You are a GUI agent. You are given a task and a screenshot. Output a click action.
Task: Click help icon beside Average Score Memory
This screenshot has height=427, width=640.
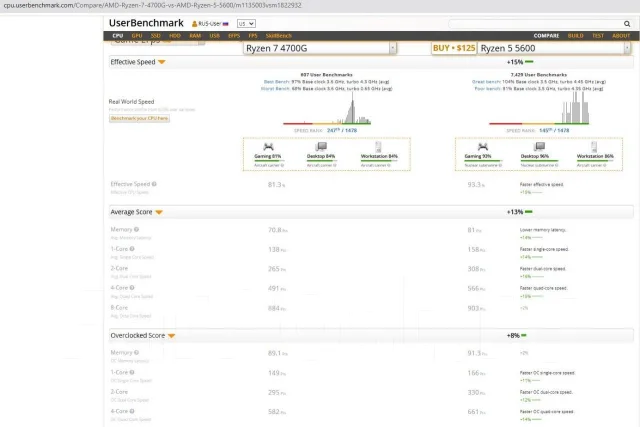pos(136,229)
